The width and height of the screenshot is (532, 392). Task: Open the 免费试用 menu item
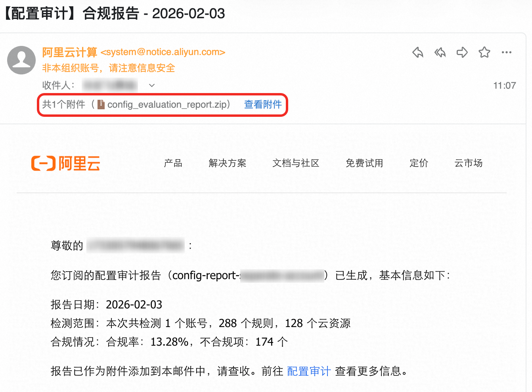tap(364, 163)
